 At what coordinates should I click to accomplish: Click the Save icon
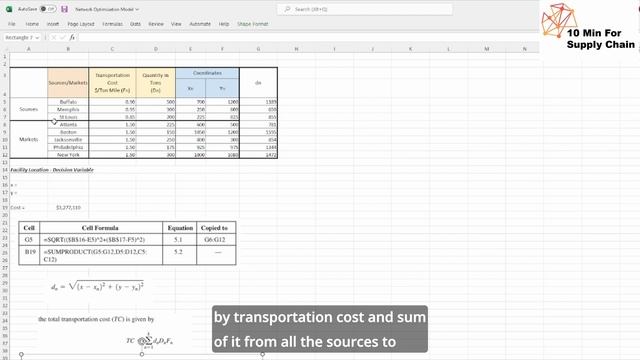click(64, 9)
